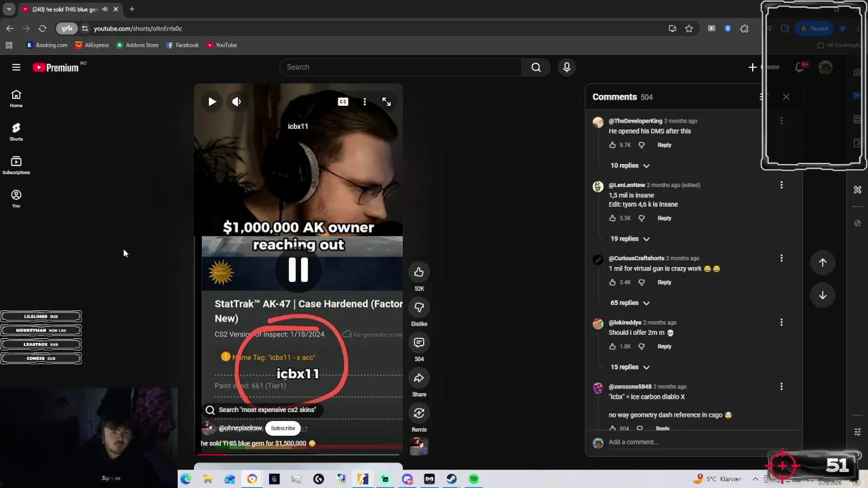
Task: Seek along the red Short progress bar
Action: (x=298, y=453)
